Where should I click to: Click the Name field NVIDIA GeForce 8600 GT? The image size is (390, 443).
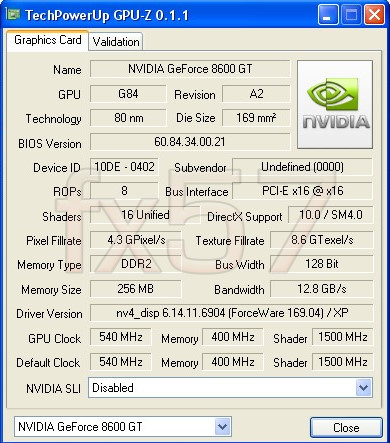(x=190, y=69)
